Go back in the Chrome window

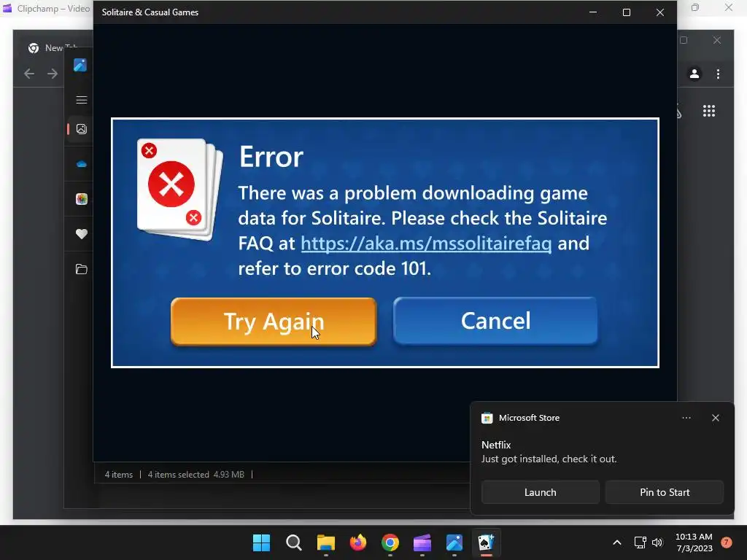(29, 74)
